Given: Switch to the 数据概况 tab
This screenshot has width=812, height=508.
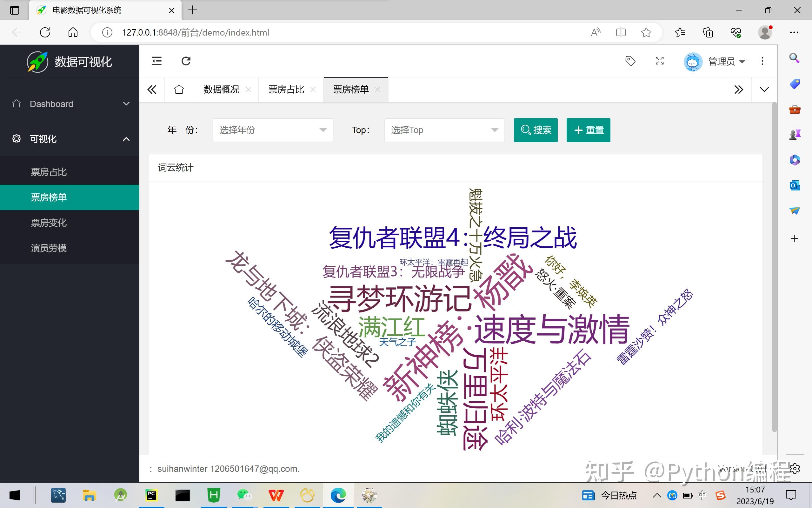Looking at the screenshot, I should (x=221, y=89).
